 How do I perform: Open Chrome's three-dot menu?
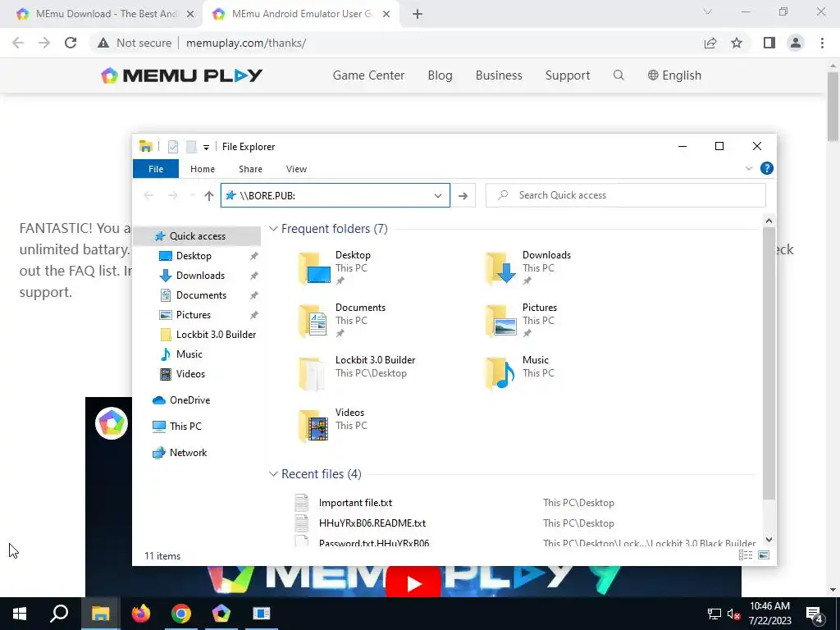coord(822,43)
